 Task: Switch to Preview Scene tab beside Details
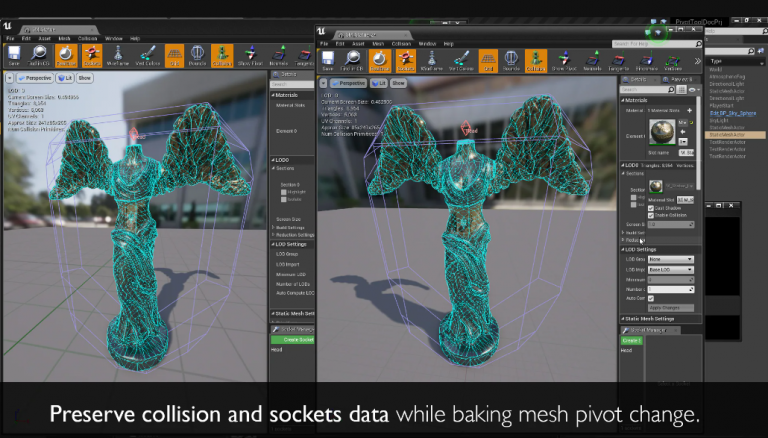(678, 79)
